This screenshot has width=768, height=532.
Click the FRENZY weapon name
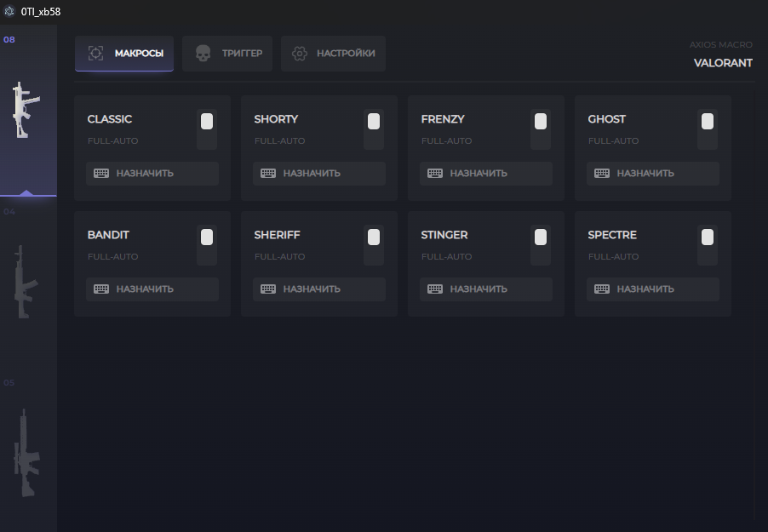443,119
